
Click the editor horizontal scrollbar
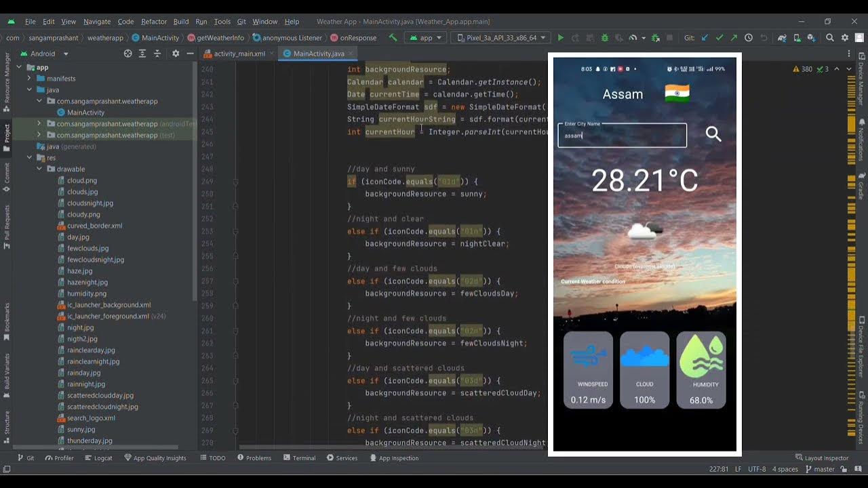(393, 447)
